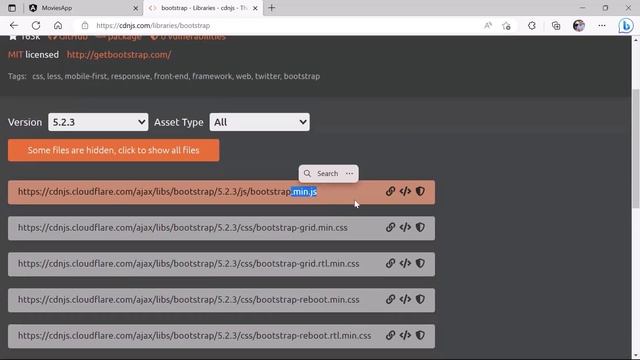Copy URL icon for bootstrap-reboot.rtl.min.css
The height and width of the screenshot is (360, 640).
390,335
